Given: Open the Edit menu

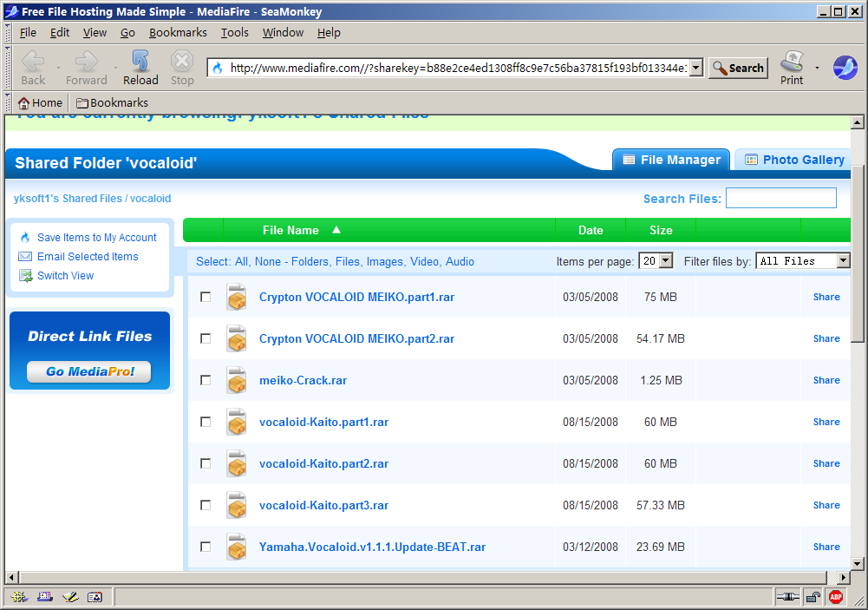Looking at the screenshot, I should (60, 33).
